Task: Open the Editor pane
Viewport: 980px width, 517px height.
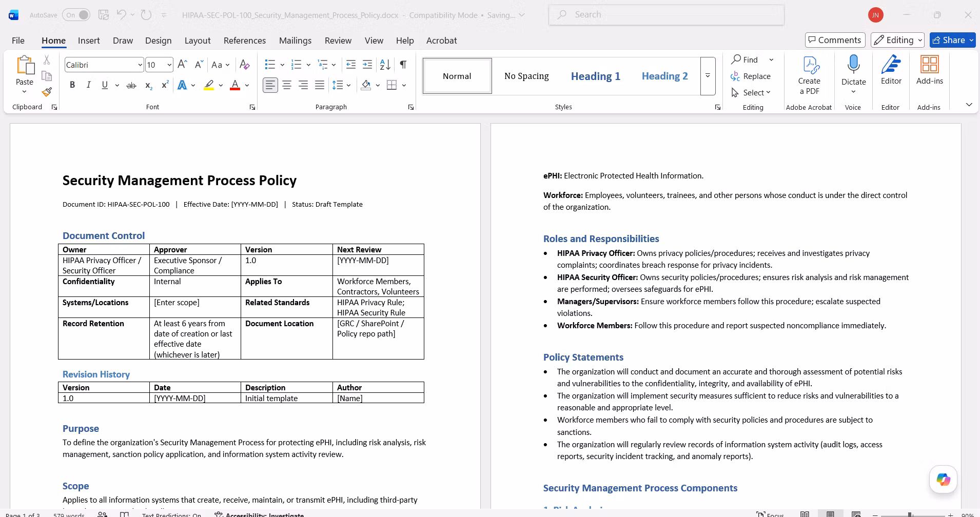Action: 891,70
